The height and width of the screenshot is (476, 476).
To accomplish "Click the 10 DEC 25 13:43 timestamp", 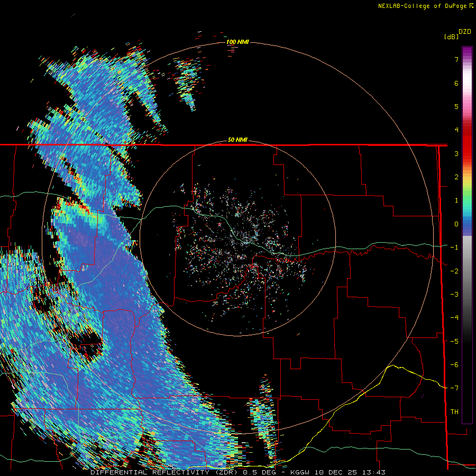I will tap(350, 472).
